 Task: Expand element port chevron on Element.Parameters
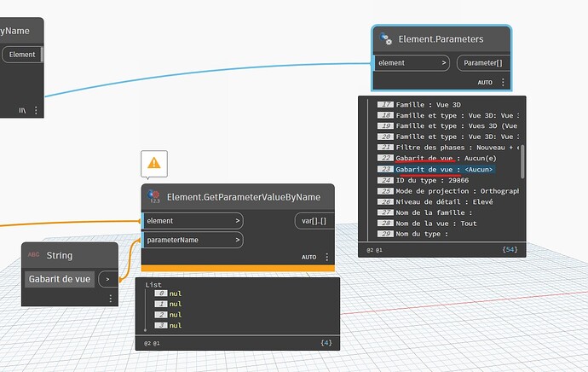point(444,62)
